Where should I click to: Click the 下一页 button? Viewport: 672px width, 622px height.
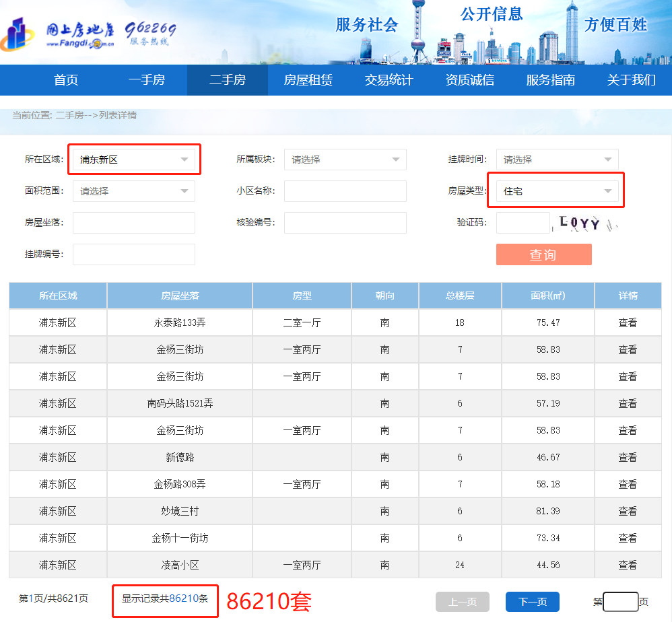tap(533, 602)
